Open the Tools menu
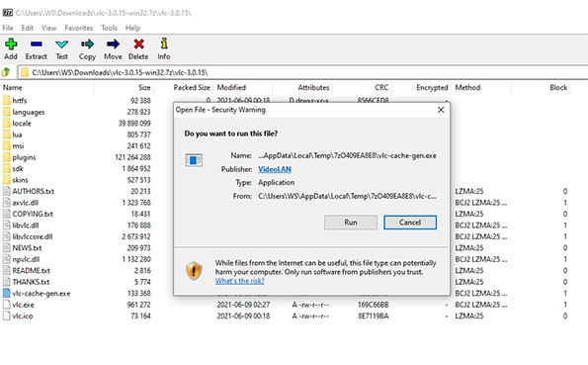This screenshot has width=588, height=365. pyautogui.click(x=109, y=28)
